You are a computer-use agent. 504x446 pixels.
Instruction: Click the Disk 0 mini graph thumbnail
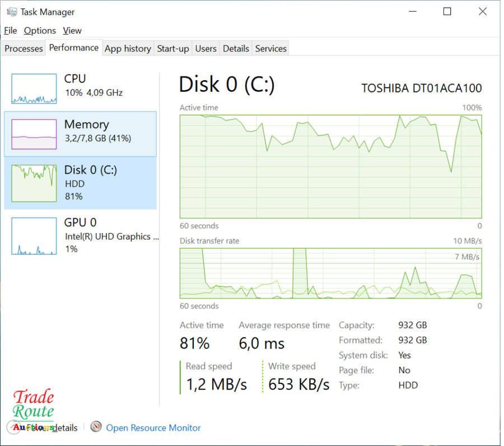[34, 183]
